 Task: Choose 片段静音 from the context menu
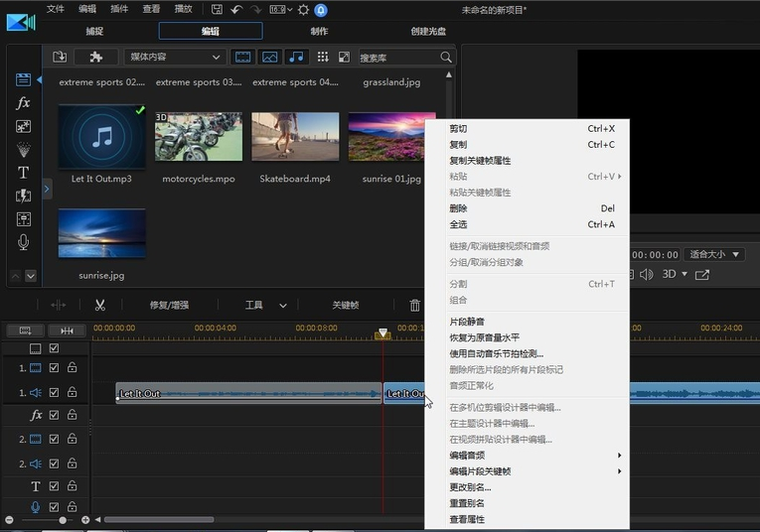click(467, 322)
